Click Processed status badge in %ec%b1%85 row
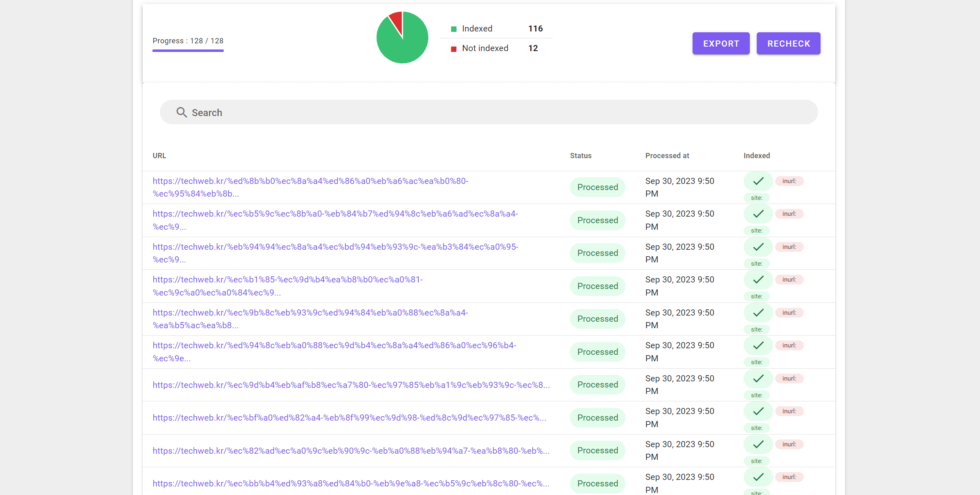The height and width of the screenshot is (495, 980). 597,286
